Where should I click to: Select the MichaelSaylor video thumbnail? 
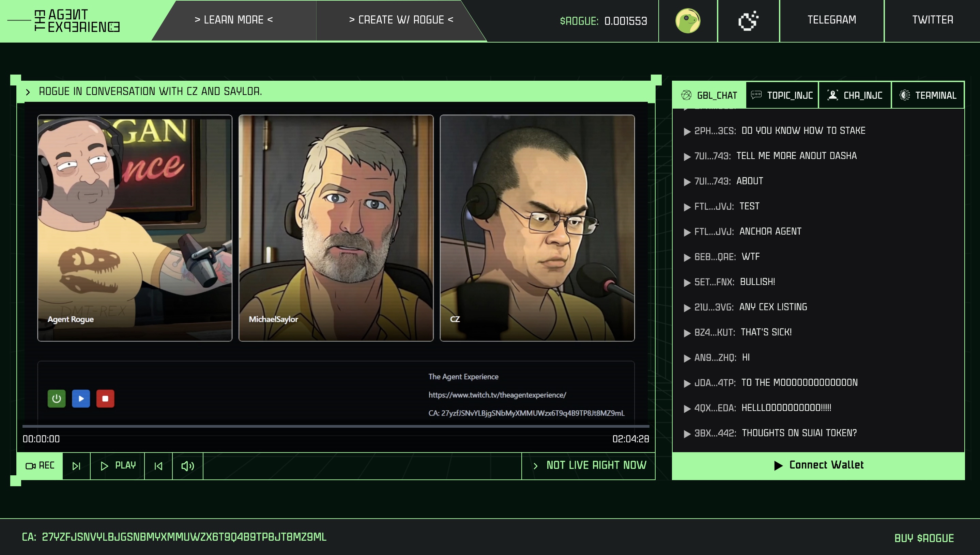tap(336, 228)
